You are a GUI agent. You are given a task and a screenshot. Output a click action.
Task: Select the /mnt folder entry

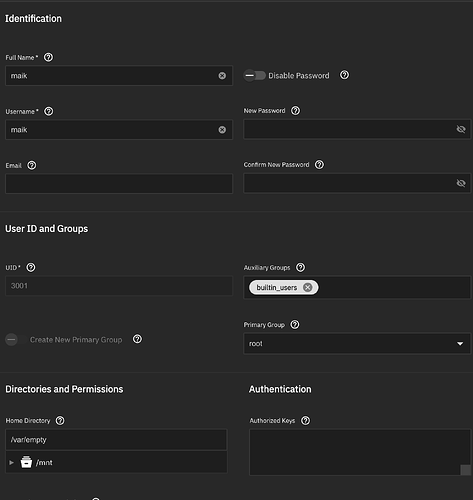[44, 463]
